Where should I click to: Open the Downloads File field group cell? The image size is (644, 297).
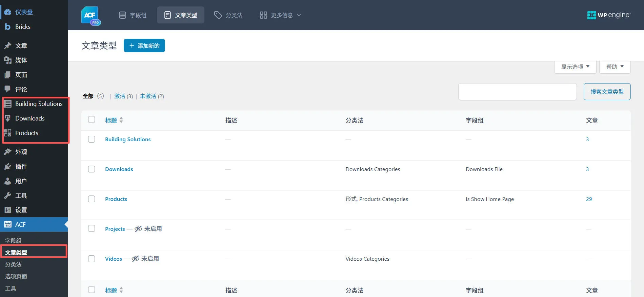(484, 169)
